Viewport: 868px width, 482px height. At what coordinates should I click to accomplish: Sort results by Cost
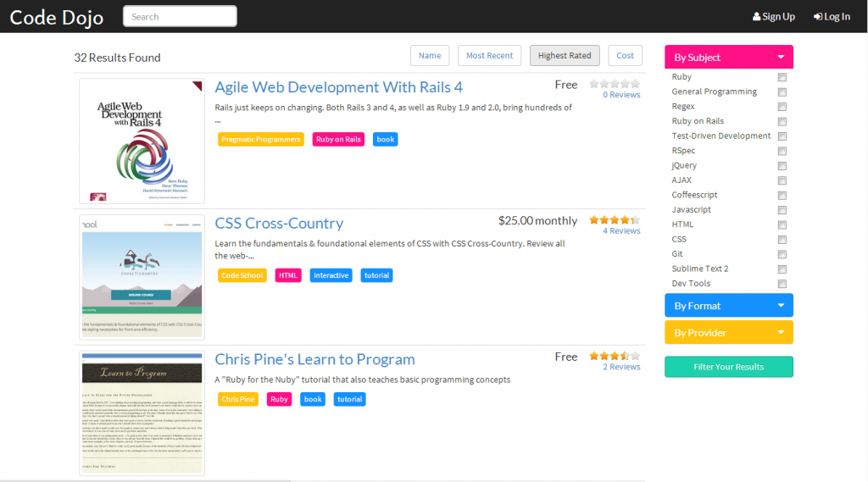tap(625, 55)
